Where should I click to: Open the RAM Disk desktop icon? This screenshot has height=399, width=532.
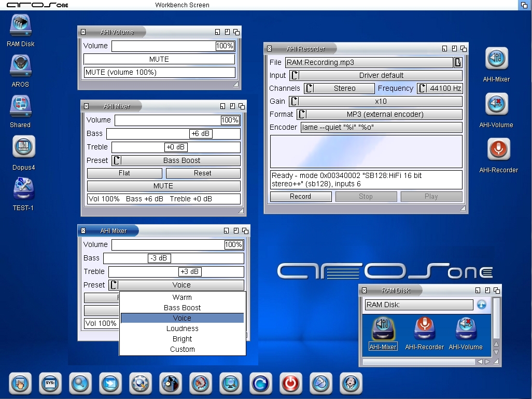click(x=21, y=25)
